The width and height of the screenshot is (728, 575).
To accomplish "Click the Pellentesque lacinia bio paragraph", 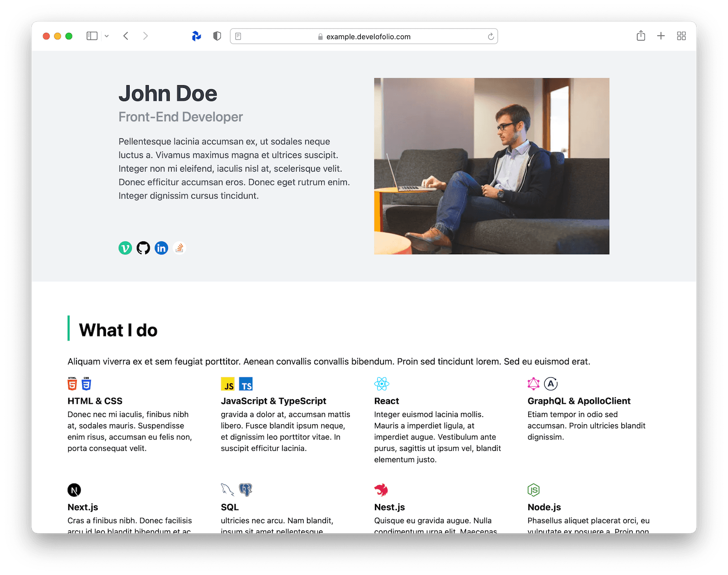I will click(x=234, y=168).
